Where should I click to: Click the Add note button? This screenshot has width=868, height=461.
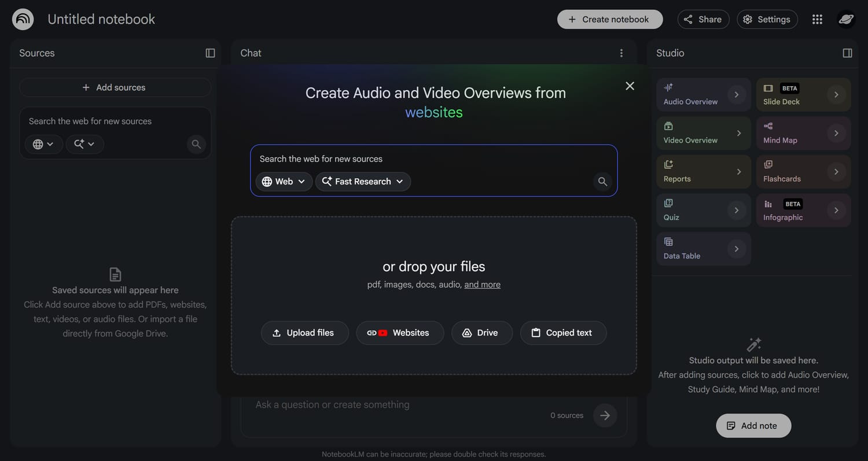753,426
